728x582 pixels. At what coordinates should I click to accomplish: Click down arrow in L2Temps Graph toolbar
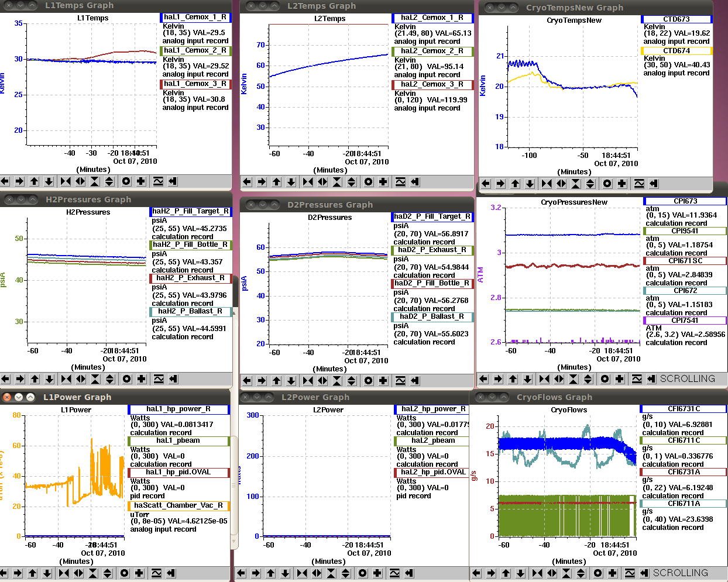tap(291, 182)
